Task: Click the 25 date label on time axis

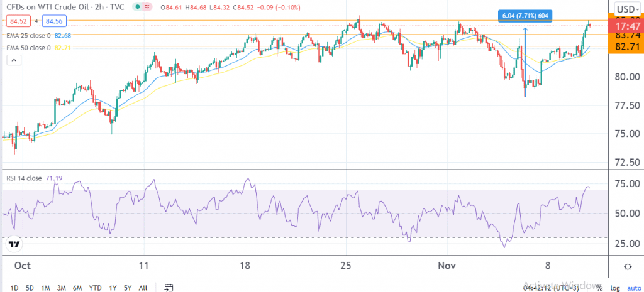Action: [x=347, y=266]
